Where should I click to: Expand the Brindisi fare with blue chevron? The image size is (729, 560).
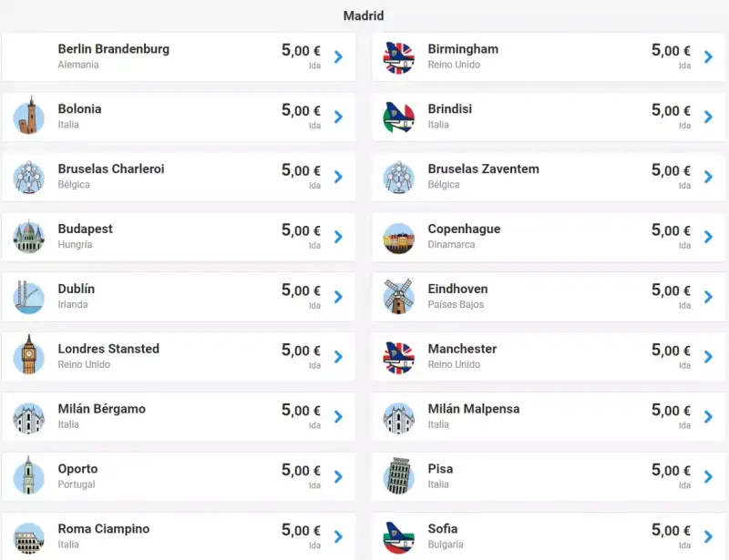708,117
